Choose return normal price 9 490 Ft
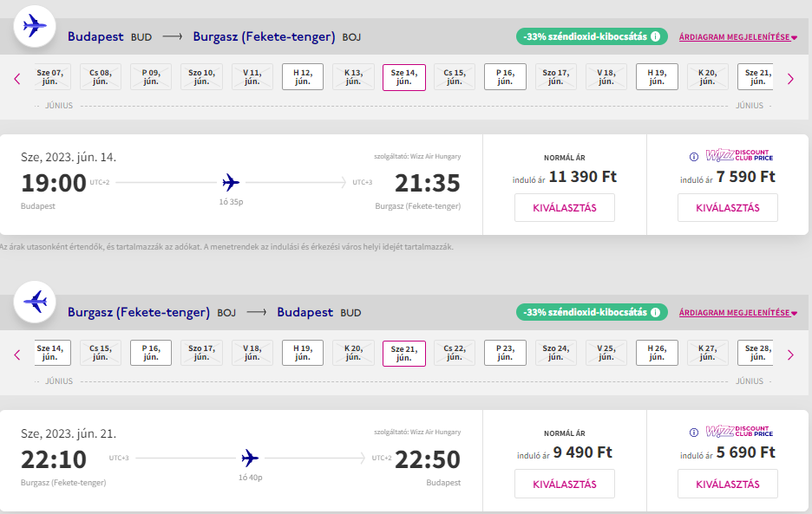 (x=565, y=484)
